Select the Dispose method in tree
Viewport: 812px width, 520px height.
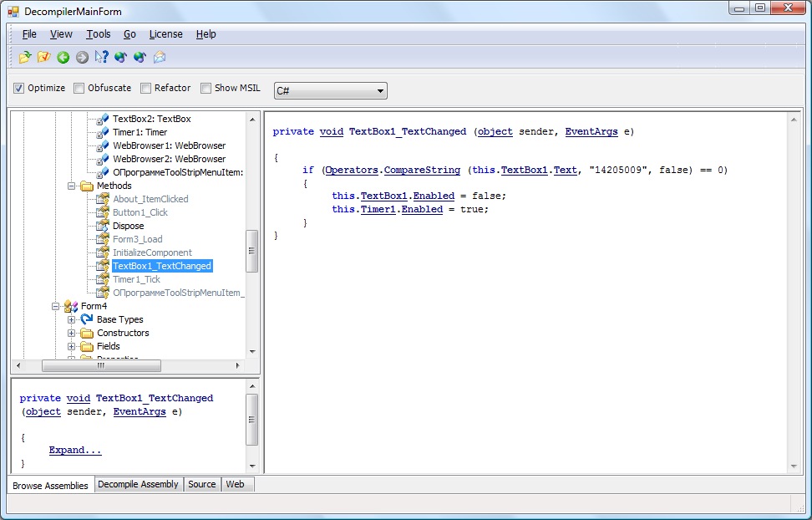coord(129,226)
